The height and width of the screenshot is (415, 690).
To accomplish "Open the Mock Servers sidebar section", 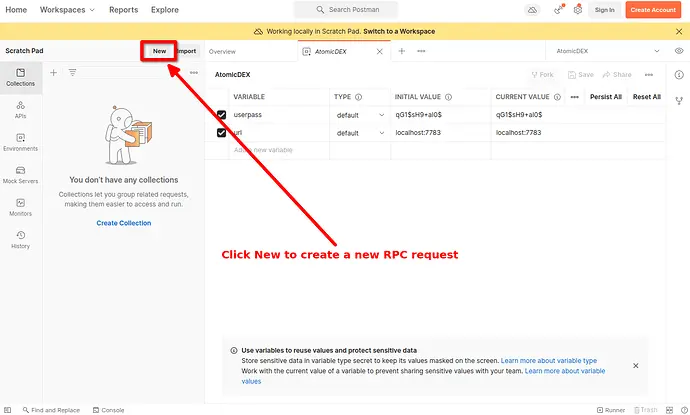I will tap(21, 174).
